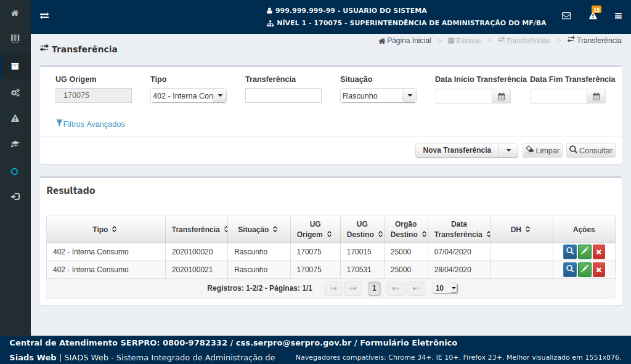Viewport: 631px width, 364px height.
Task: Go to first page of results
Action: click(x=333, y=288)
